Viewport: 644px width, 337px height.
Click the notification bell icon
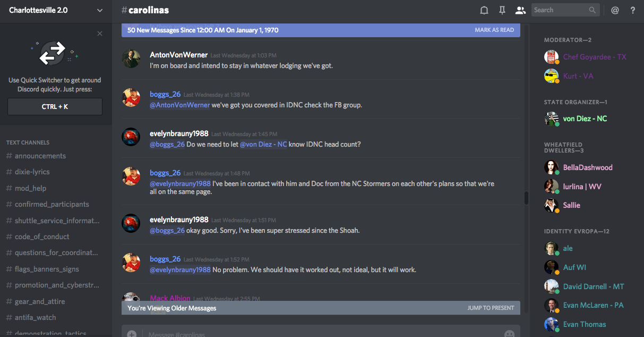click(484, 10)
